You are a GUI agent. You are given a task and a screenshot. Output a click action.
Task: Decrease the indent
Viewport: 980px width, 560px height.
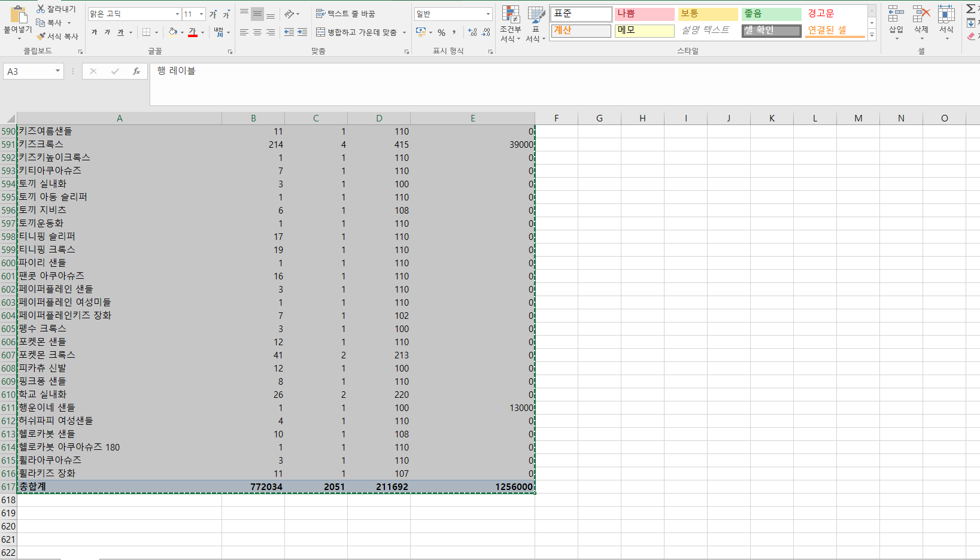[289, 32]
